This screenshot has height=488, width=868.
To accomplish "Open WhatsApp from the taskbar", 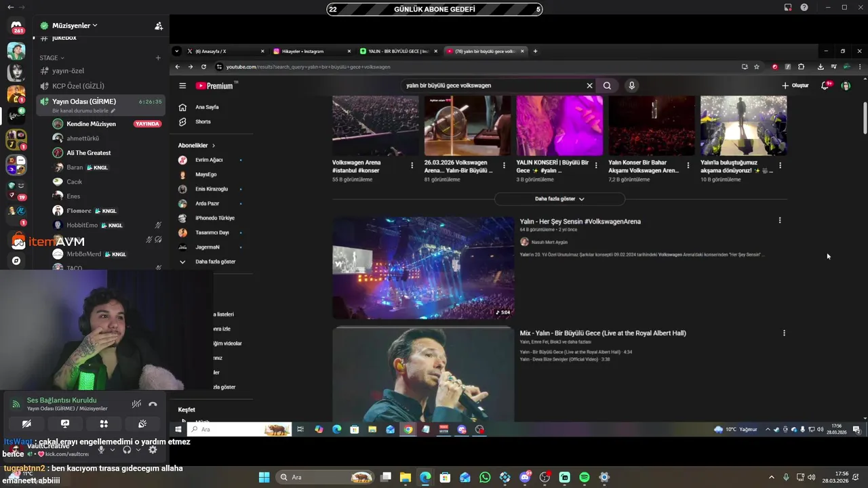I will click(x=485, y=477).
